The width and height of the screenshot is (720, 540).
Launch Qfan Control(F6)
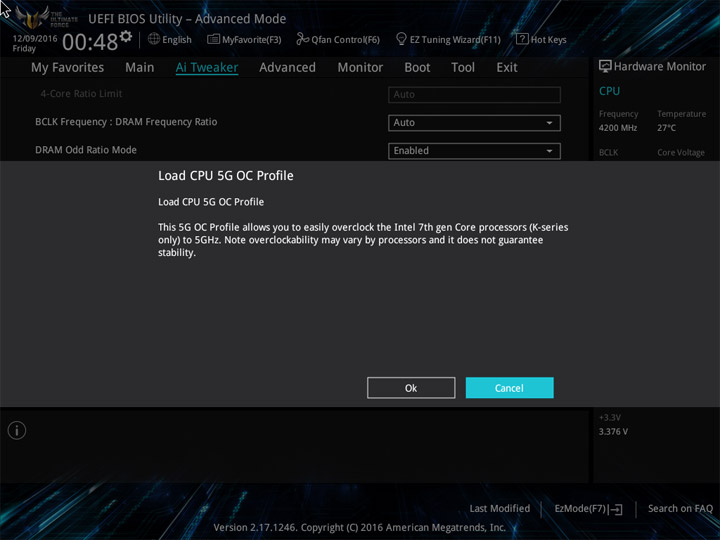[x=345, y=39]
